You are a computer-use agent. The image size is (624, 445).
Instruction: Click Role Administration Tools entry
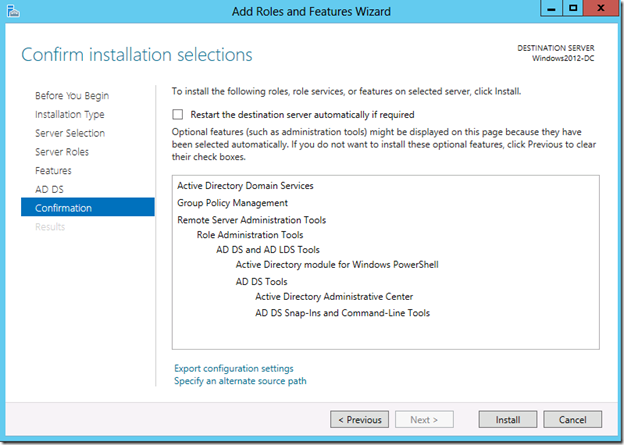point(250,235)
